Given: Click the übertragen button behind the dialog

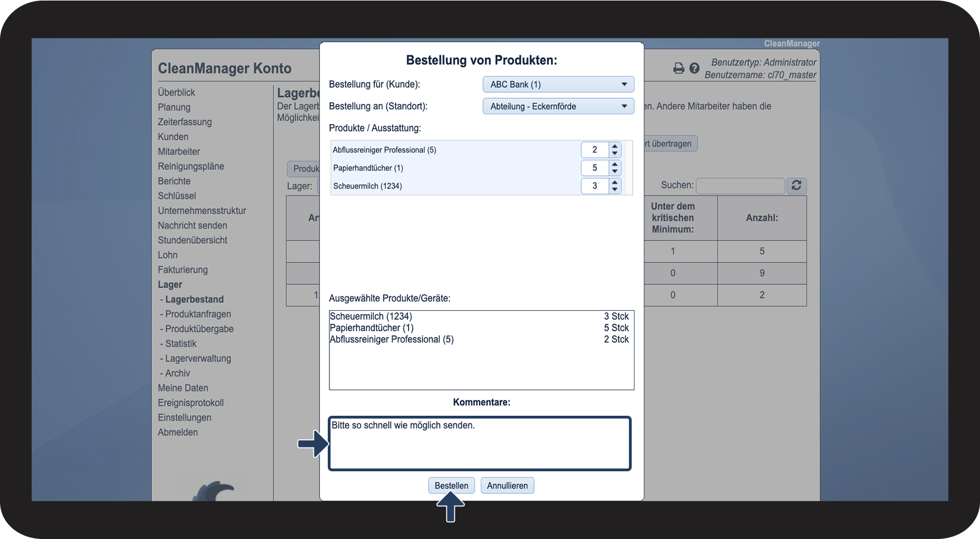Looking at the screenshot, I should click(x=670, y=144).
